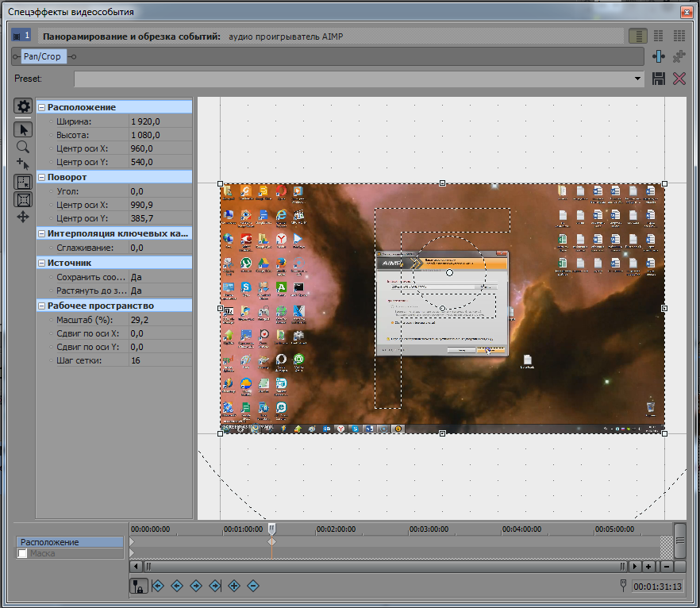Toggle Enable Snapping tool
Screen dimensions: 700x608
23,182
